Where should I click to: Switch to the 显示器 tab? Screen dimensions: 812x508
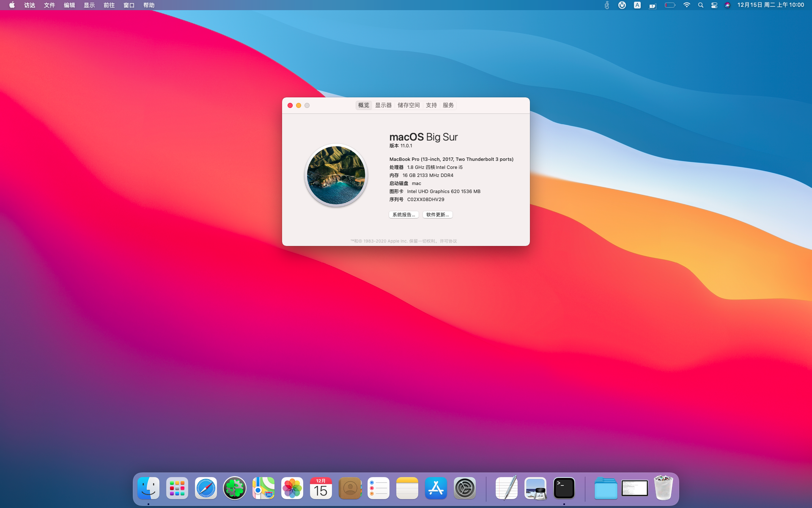[x=383, y=105]
